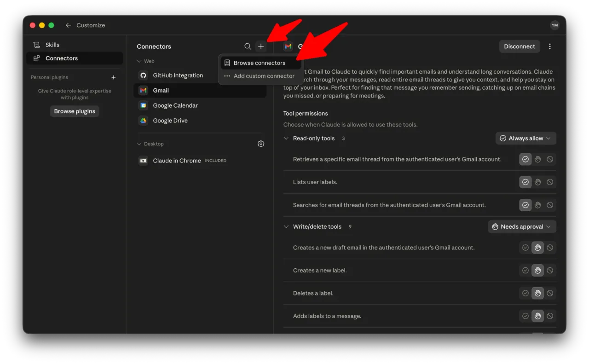This screenshot has width=589, height=364.
Task: Set needs approval for Adds labels to message
Action: 538,316
